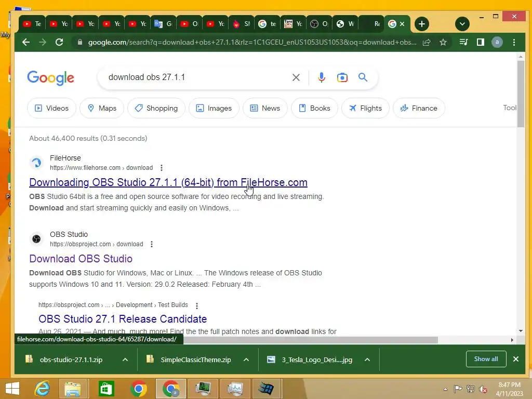Screen dimensions: 532x399
Task: Click the FileHorse site favicon
Action: [36, 163]
